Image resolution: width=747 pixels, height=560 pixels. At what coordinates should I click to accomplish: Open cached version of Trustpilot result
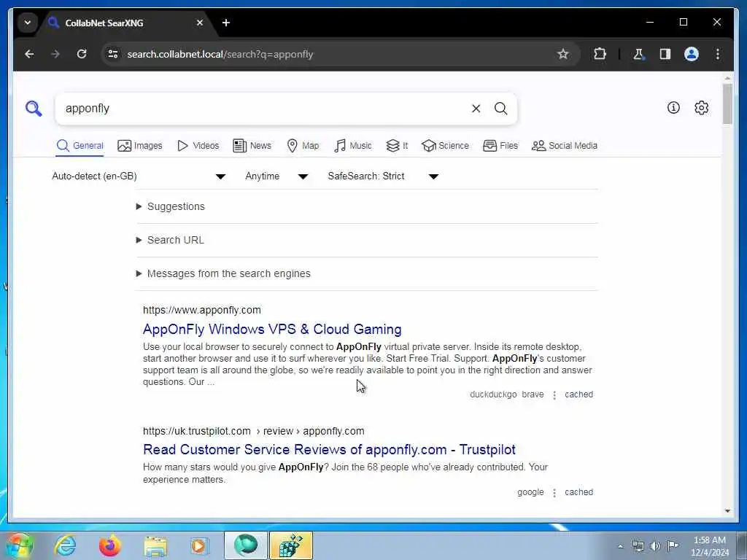(x=578, y=492)
